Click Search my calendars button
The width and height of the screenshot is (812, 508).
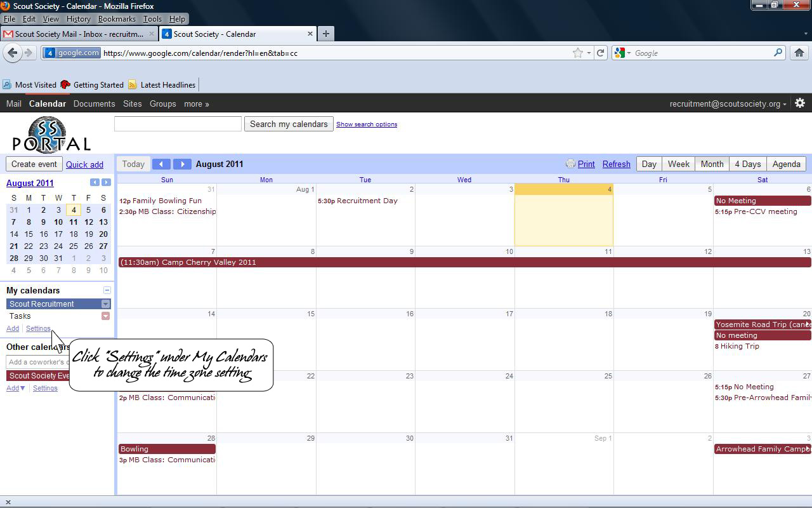(289, 124)
